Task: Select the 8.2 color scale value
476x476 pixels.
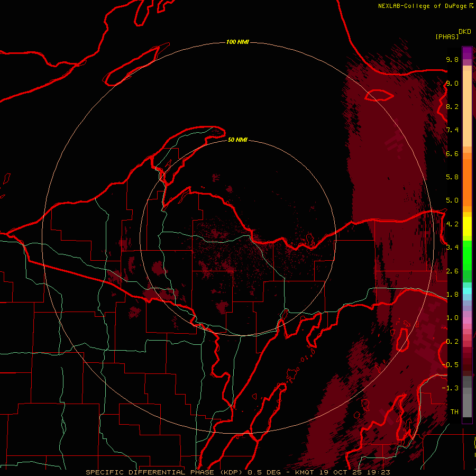Action: click(x=452, y=106)
